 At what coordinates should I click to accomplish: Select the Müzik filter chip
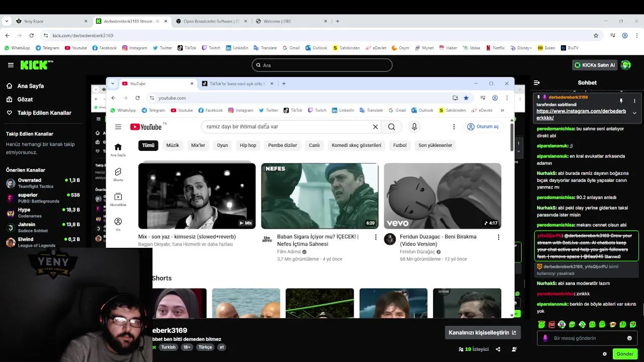pos(173,145)
